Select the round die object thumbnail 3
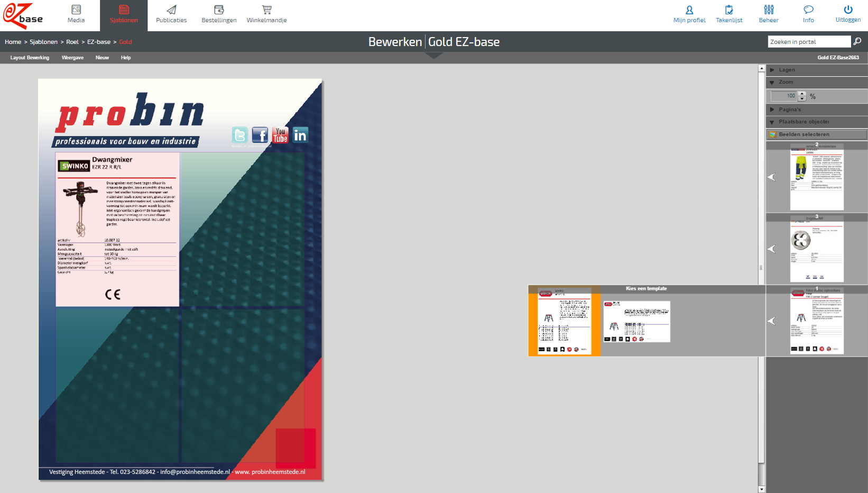The width and height of the screenshot is (868, 493). (x=817, y=249)
